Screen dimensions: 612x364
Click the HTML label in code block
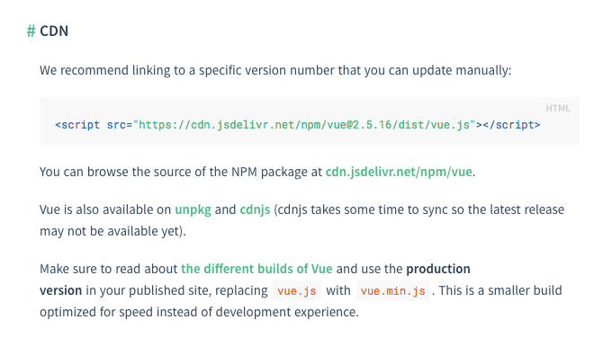[x=558, y=108]
